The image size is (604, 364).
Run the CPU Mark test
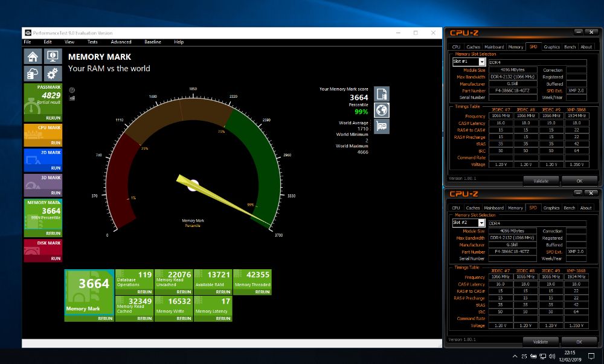[56, 142]
